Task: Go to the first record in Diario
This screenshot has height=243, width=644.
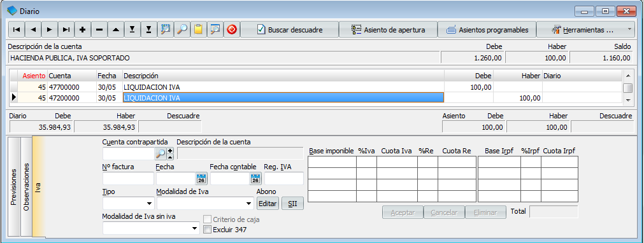Action: 17,29
